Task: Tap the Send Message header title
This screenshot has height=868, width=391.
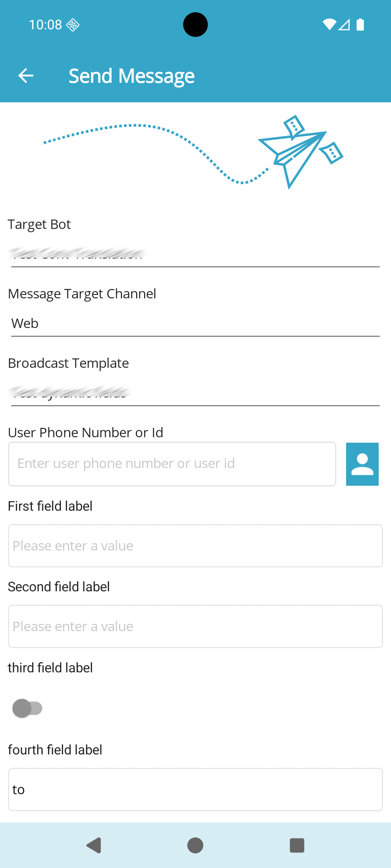Action: pos(132,76)
